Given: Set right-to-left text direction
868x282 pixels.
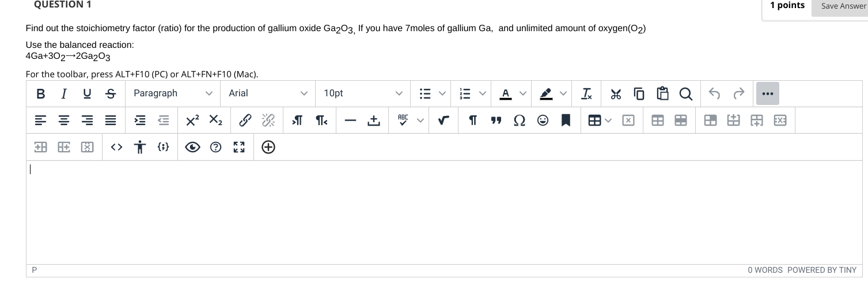Looking at the screenshot, I should coord(321,121).
